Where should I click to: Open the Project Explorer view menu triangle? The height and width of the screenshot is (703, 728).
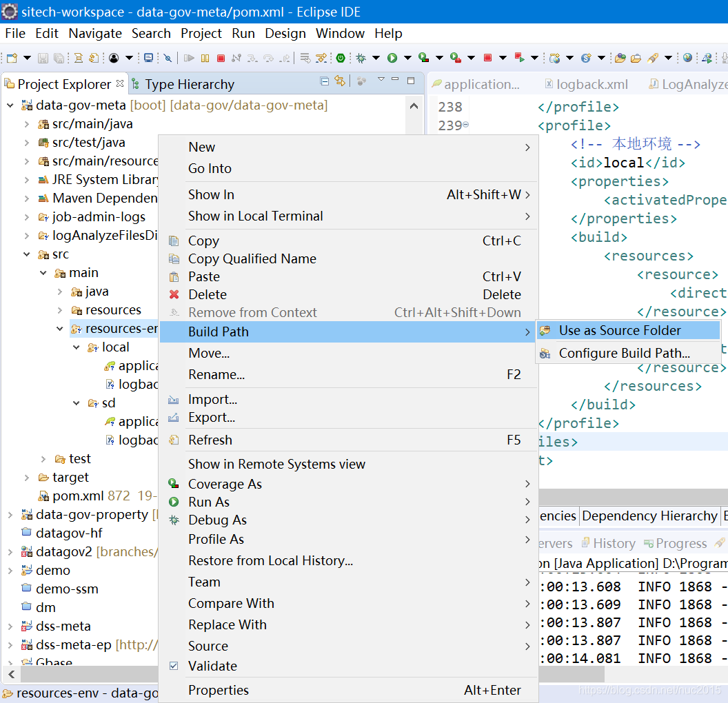pos(381,79)
